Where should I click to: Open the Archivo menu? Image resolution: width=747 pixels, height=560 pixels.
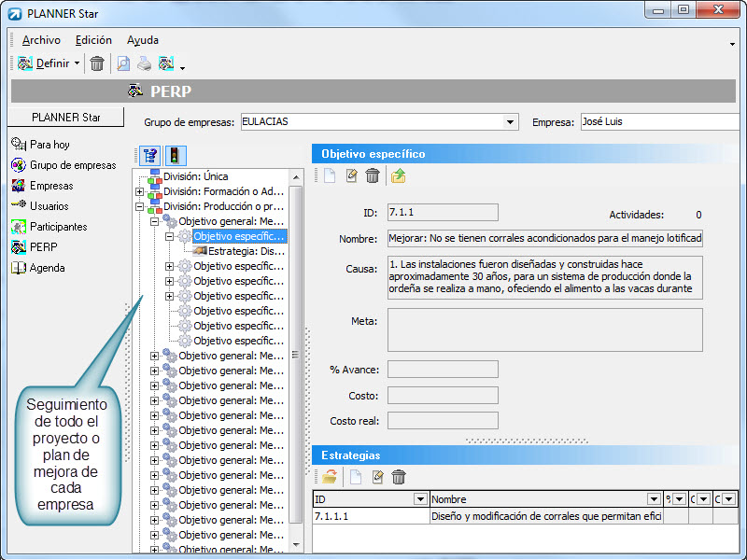[x=41, y=40]
